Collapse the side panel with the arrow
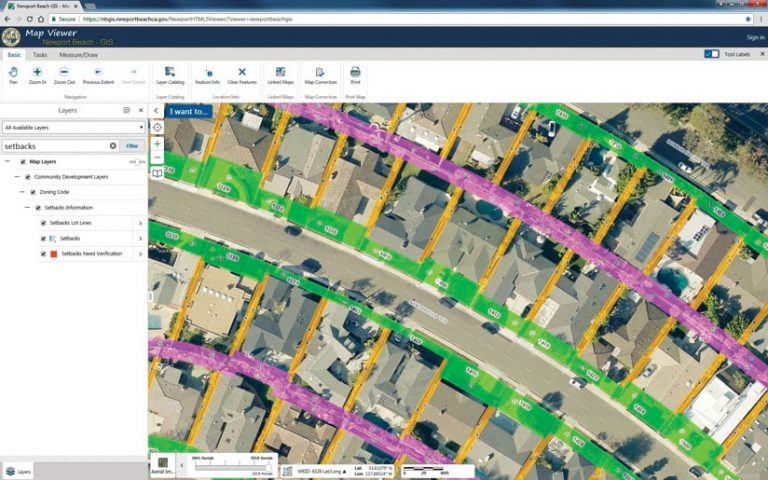 pyautogui.click(x=156, y=111)
